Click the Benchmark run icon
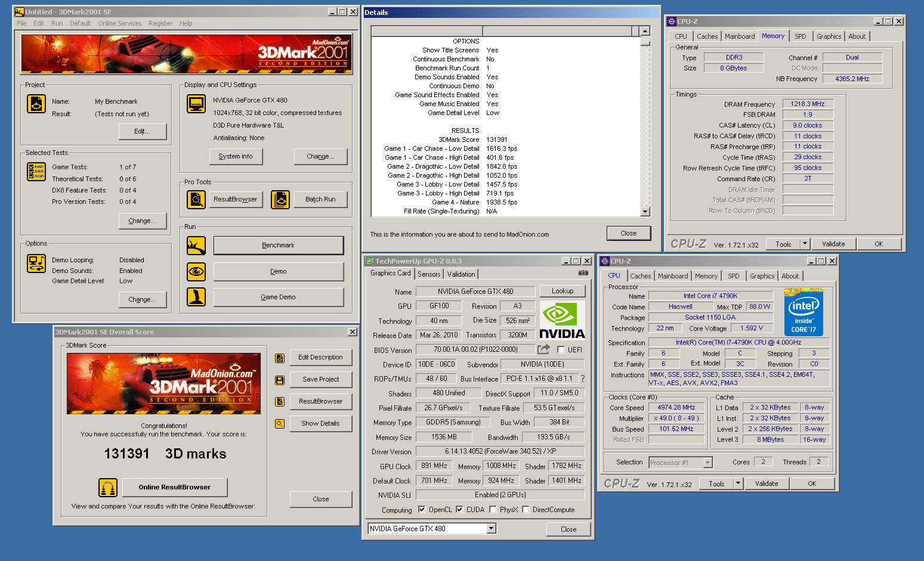Viewport: 924px width, 561px height. pyautogui.click(x=196, y=246)
